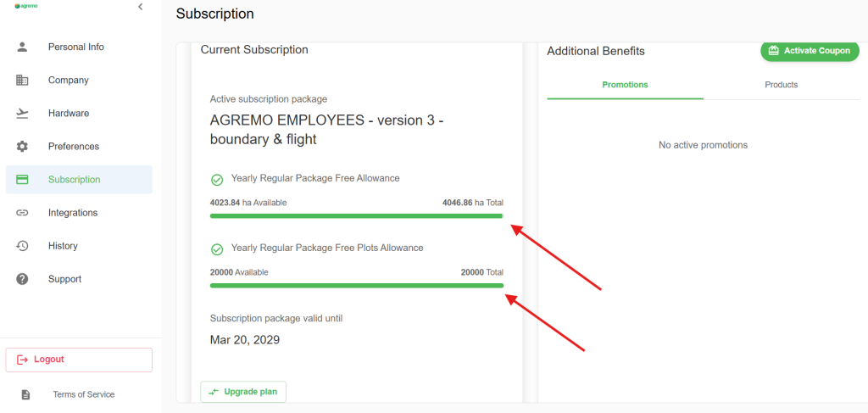The width and height of the screenshot is (868, 413).
Task: Click the History clock icon
Action: (23, 246)
